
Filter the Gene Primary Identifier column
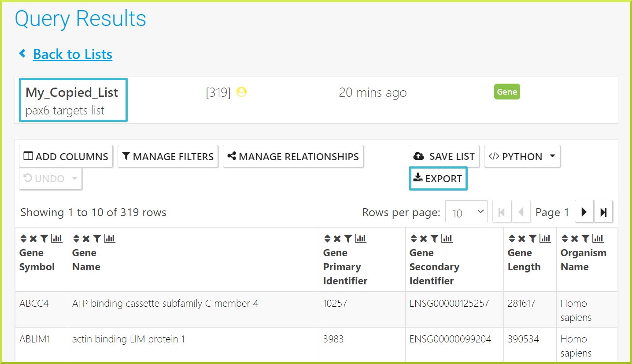coord(348,239)
